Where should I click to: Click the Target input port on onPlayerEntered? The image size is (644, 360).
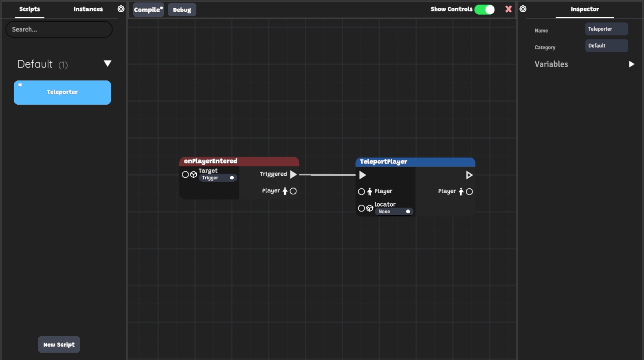coord(185,174)
